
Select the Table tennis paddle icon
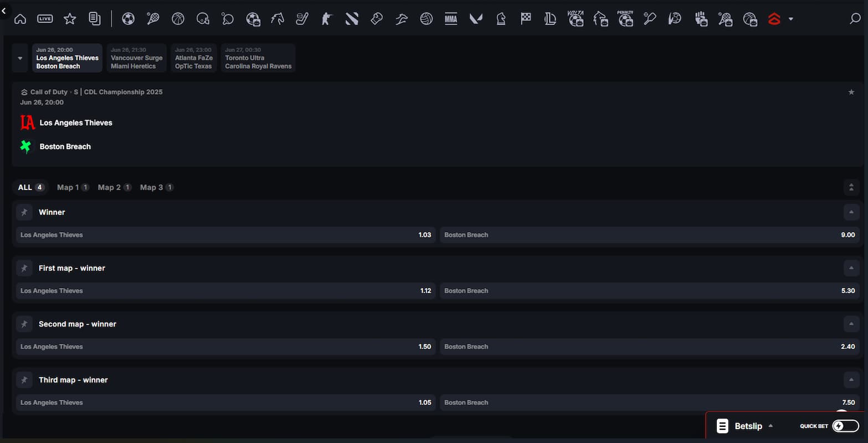[228, 19]
